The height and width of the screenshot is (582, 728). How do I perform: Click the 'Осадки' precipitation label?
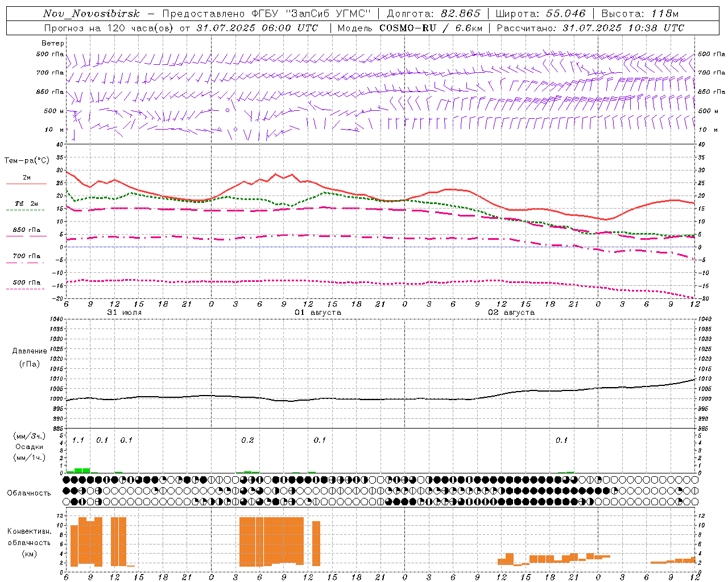(30, 447)
